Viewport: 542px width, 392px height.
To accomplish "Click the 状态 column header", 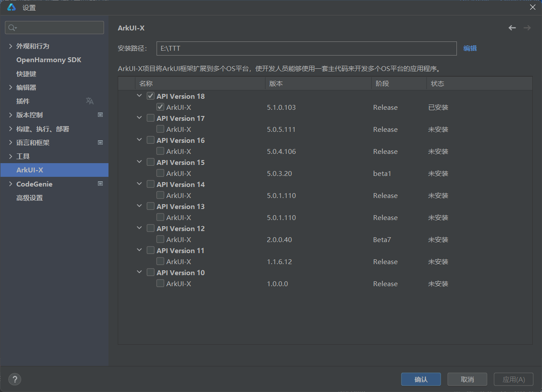I will (x=479, y=84).
